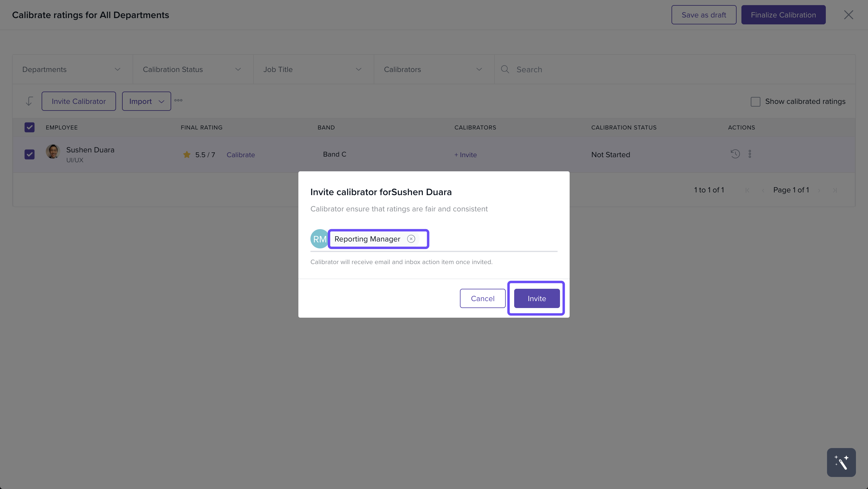
Task: Click the star rating icon
Action: point(187,154)
